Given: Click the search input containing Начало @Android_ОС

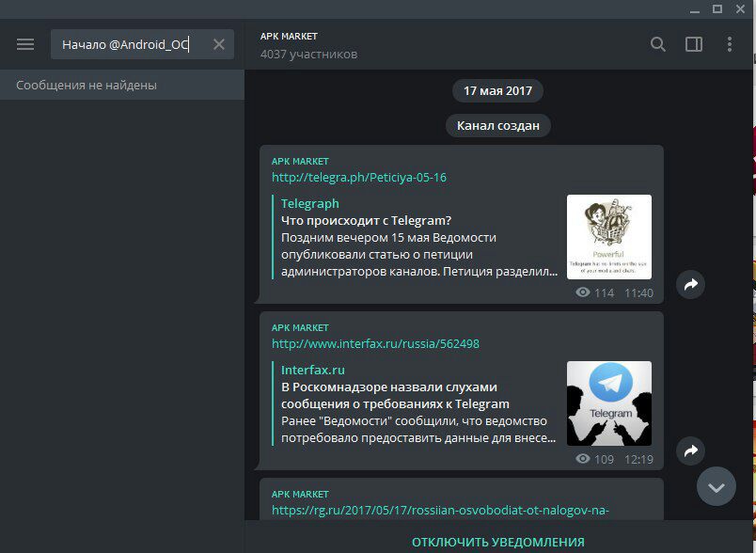Looking at the screenshot, I should 142,44.
